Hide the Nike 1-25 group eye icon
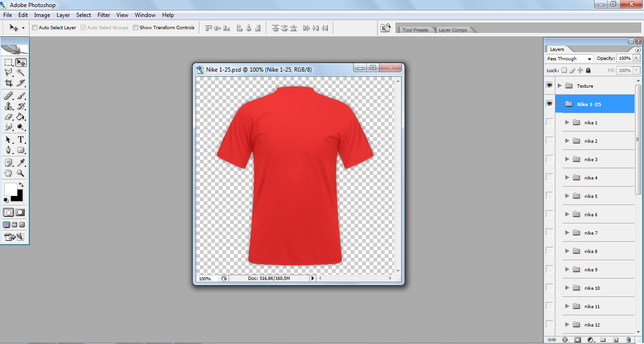Screen dimensions: 644x344 549,104
